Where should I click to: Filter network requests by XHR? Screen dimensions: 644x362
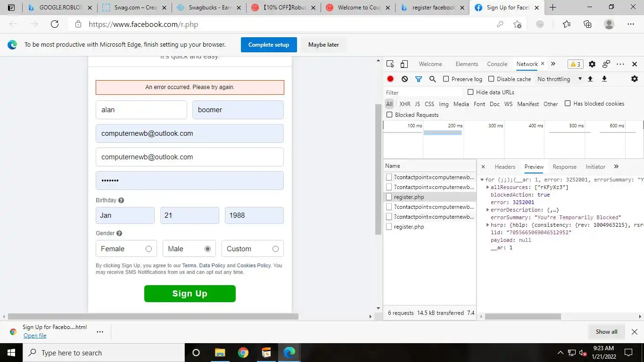click(405, 104)
